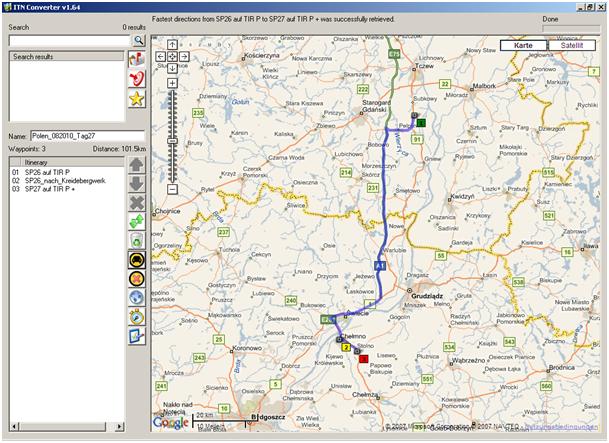Click the map zoom slider handle
Image resolution: width=609 pixels, height=443 pixels.
coord(172,141)
